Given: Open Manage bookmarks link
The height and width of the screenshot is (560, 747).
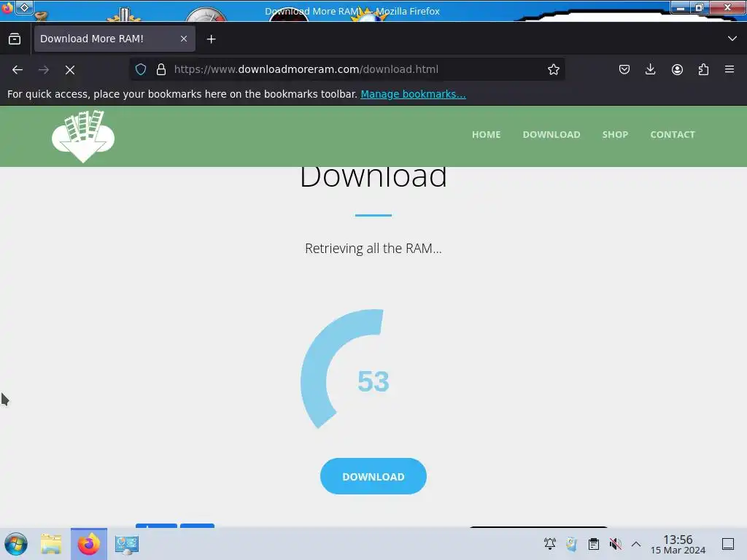Looking at the screenshot, I should [x=413, y=94].
